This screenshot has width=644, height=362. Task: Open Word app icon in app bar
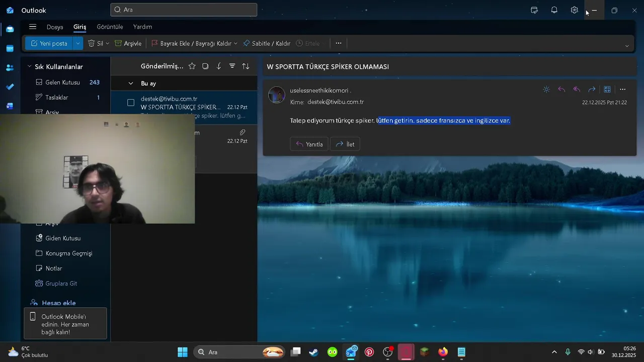[x=10, y=106]
